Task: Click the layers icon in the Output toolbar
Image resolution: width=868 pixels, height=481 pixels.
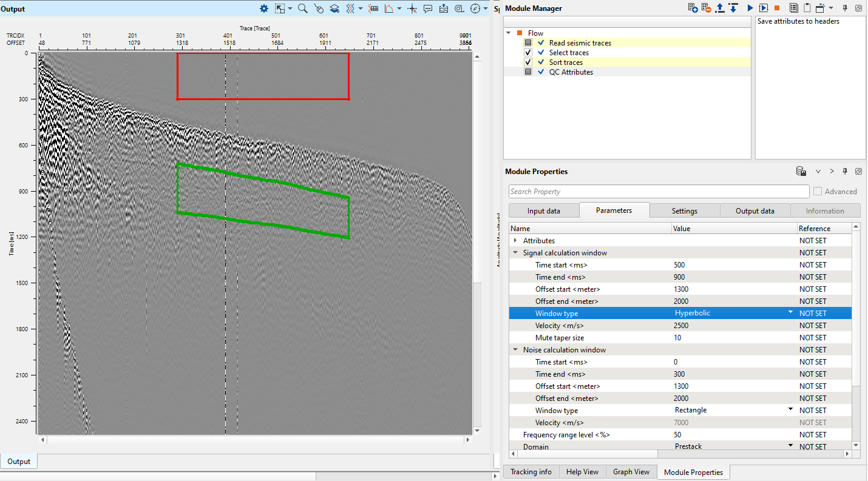Action: (x=334, y=8)
